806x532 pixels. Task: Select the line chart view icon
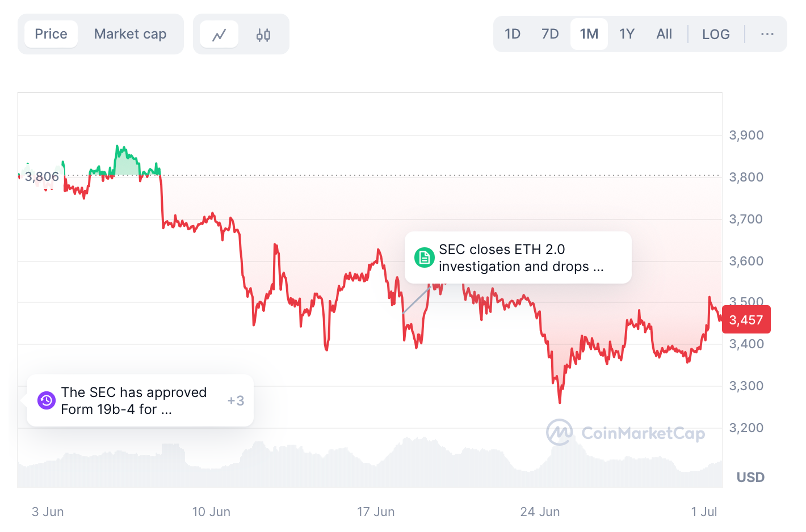pos(219,33)
